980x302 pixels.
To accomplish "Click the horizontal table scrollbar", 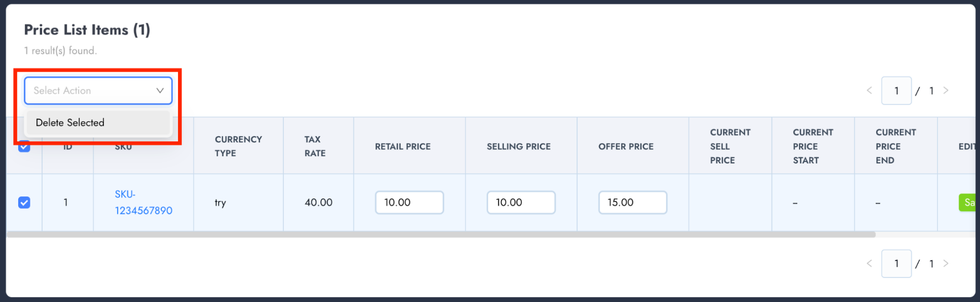I will pos(441,235).
